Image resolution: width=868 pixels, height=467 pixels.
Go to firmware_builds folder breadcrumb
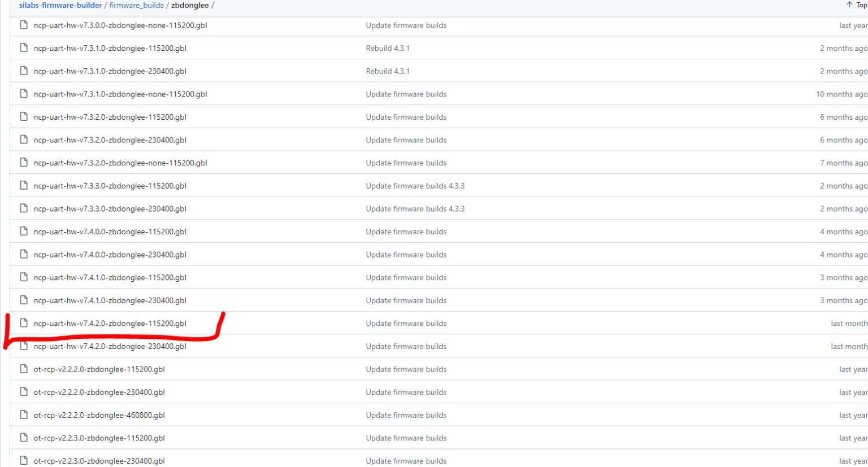(x=136, y=5)
